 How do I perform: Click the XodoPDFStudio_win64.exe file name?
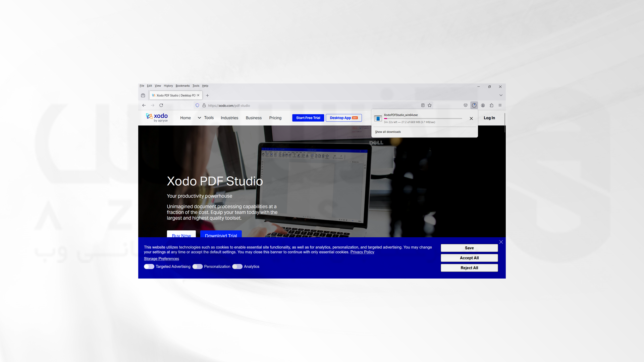coord(401,115)
